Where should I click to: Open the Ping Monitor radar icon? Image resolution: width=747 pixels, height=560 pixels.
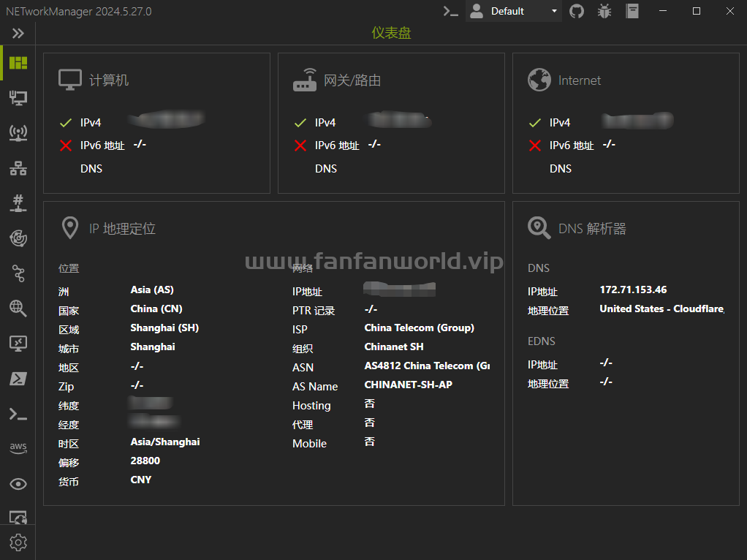click(x=18, y=238)
